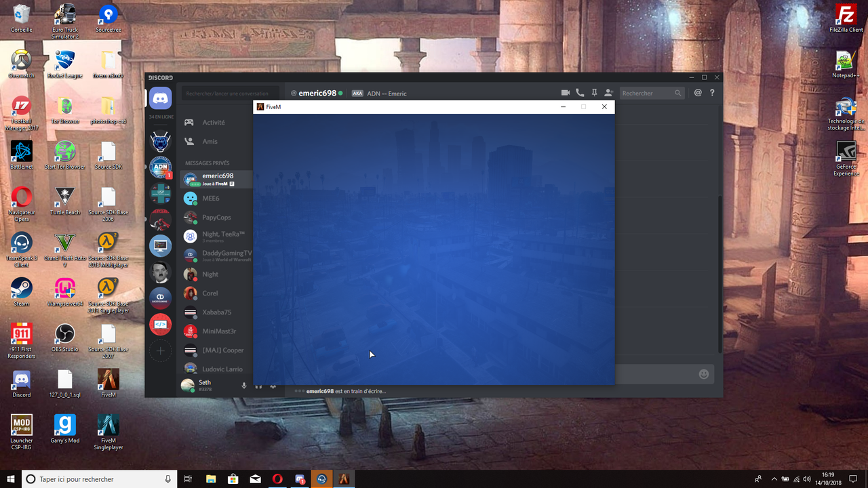The width and height of the screenshot is (868, 488).
Task: Open File Explorer from the taskbar
Action: tap(211, 479)
